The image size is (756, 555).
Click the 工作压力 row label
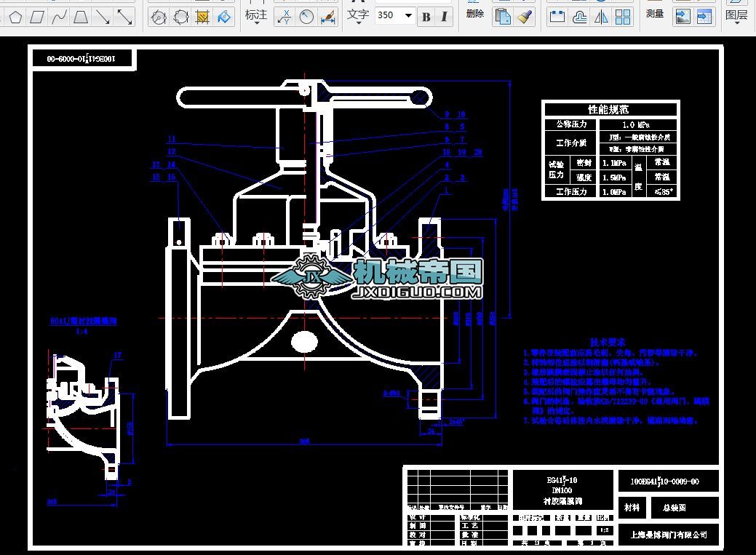pos(571,191)
